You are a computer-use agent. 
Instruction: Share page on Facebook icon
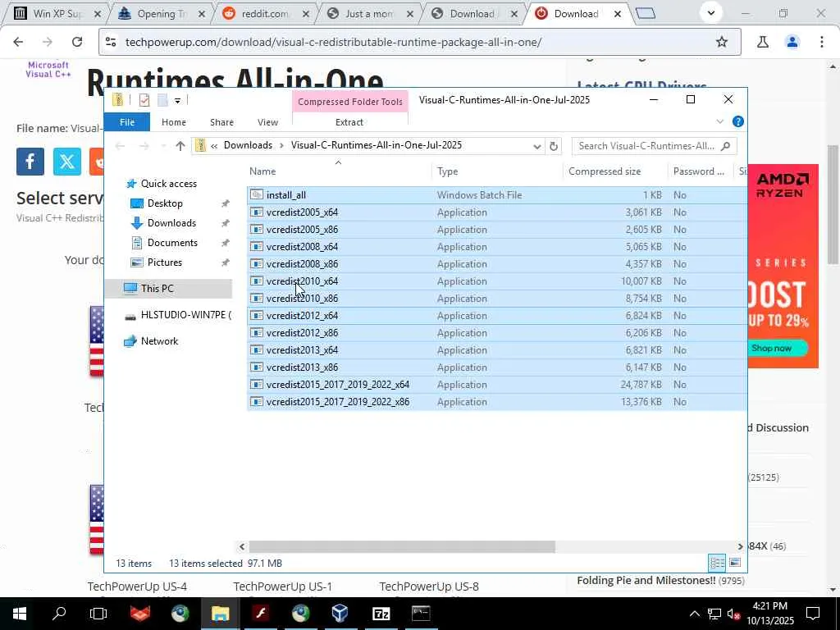[30, 162]
